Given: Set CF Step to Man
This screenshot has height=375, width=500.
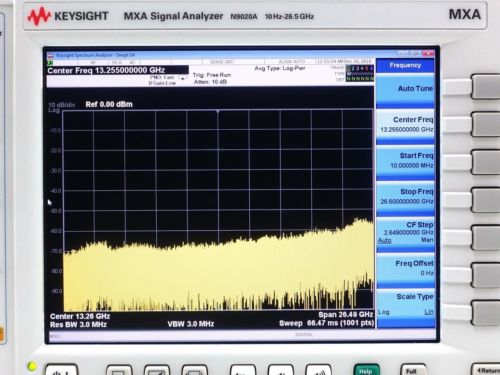Looking at the screenshot, I should [427, 240].
